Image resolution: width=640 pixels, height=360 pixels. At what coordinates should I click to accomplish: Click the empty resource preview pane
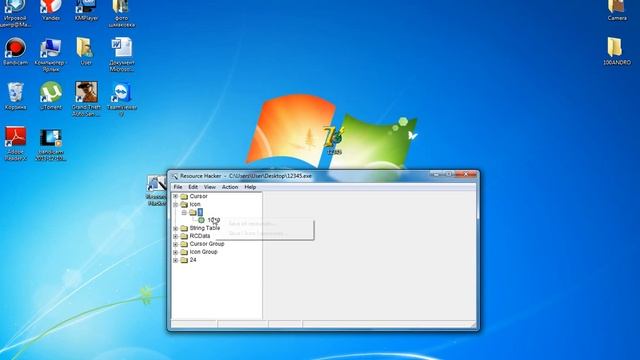[369, 255]
